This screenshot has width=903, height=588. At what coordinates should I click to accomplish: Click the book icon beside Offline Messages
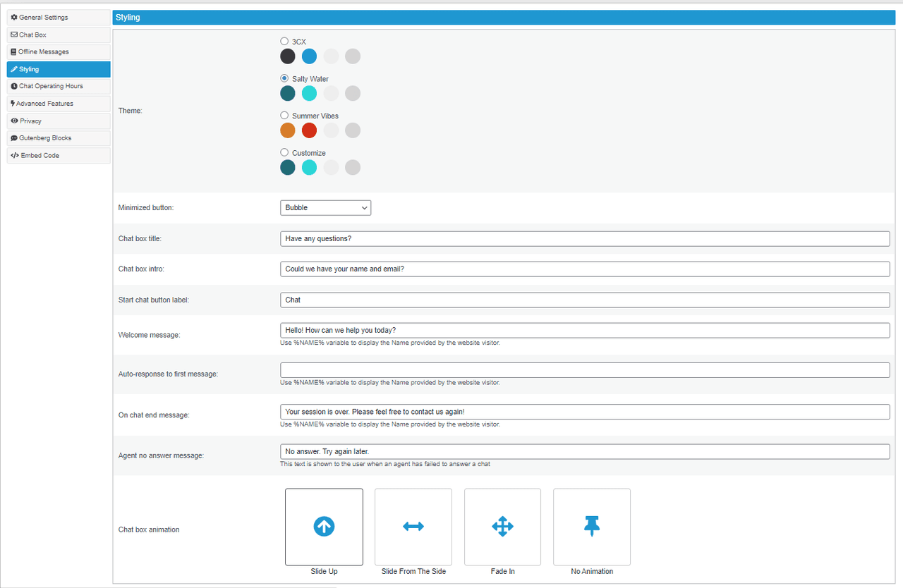point(14,52)
